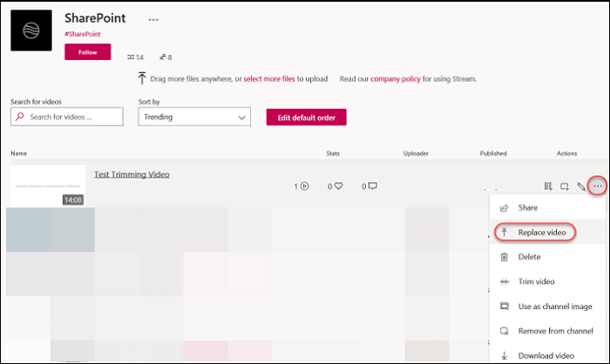Click the add to channel icon
Screen dimensions: 610x364
(x=565, y=186)
